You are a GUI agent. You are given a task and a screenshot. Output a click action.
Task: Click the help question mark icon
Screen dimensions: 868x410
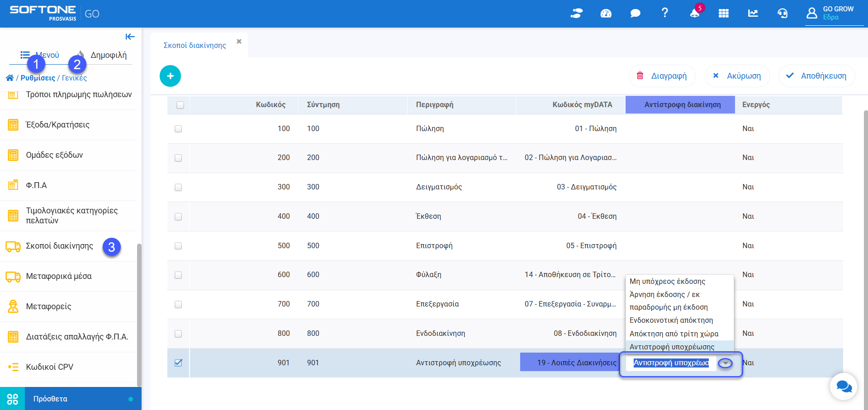point(664,13)
